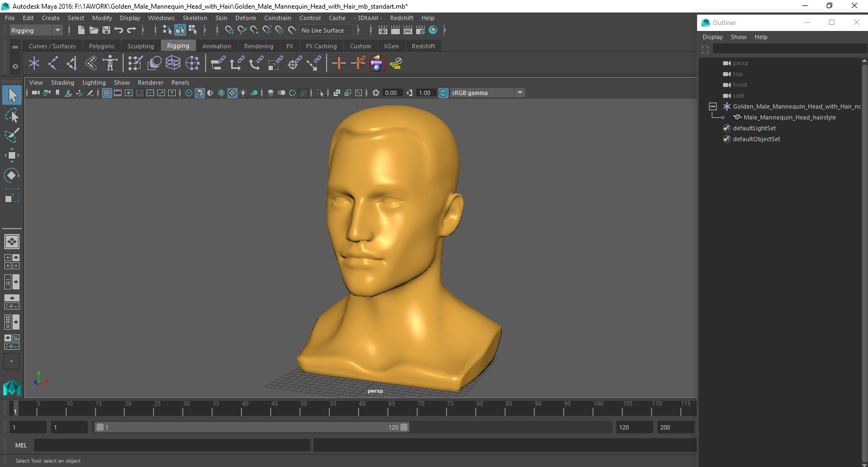Click the HumanIK character figure shelf icon
The image size is (868, 467).
(x=110, y=64)
